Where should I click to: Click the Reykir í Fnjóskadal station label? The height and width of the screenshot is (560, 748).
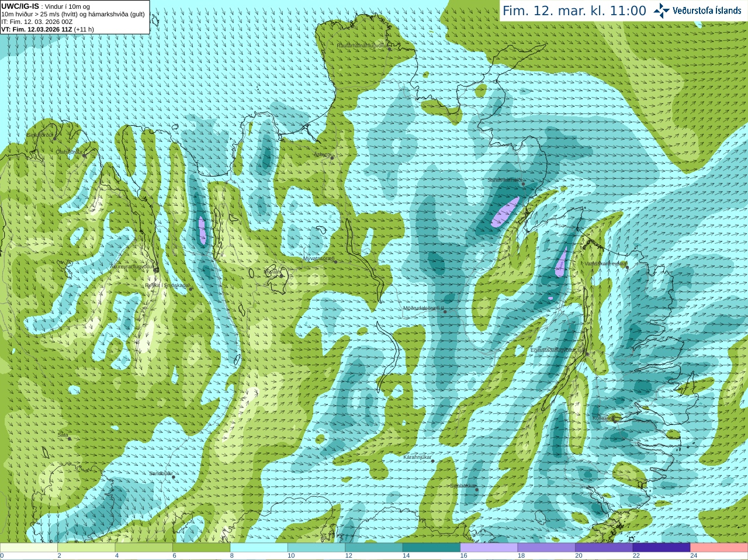pos(168,286)
